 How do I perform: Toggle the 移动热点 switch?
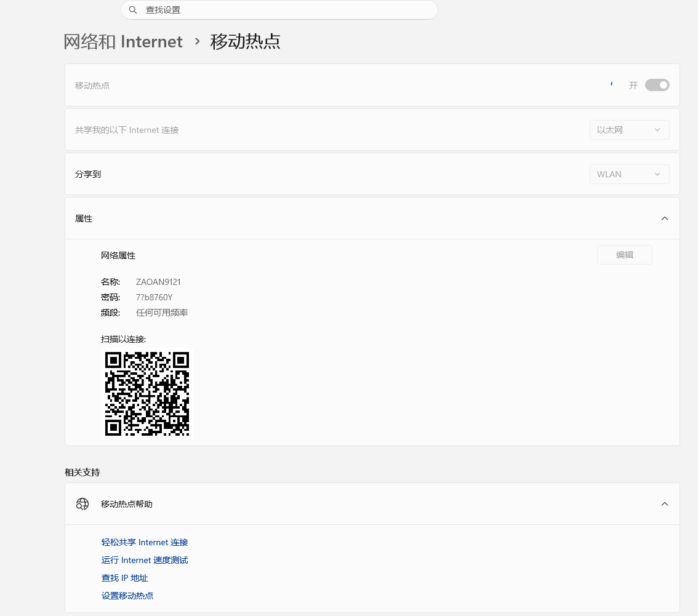pyautogui.click(x=657, y=85)
